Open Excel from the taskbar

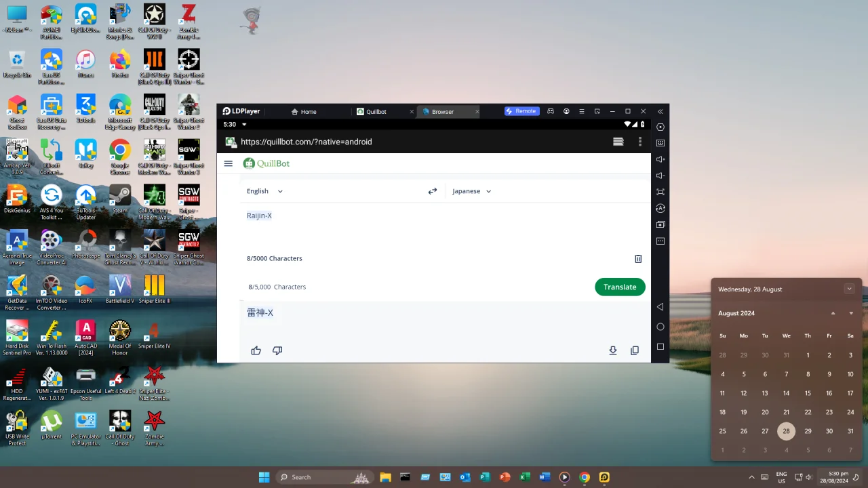[524, 477]
